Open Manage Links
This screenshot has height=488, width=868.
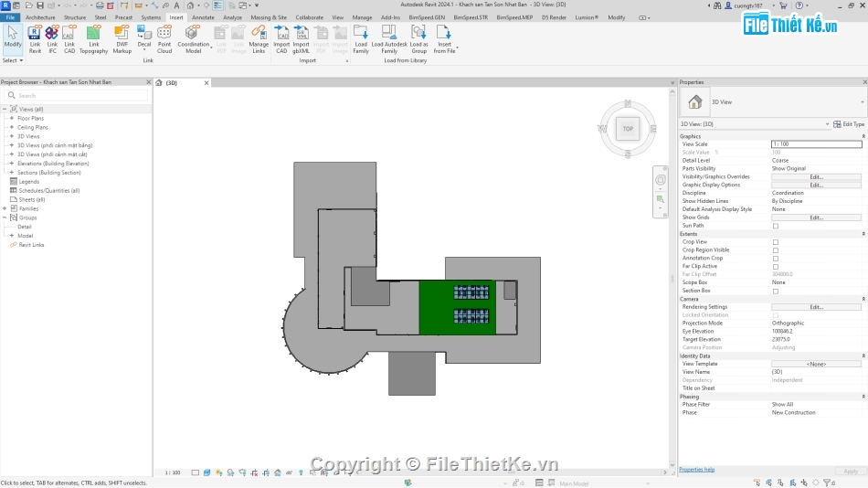point(259,38)
